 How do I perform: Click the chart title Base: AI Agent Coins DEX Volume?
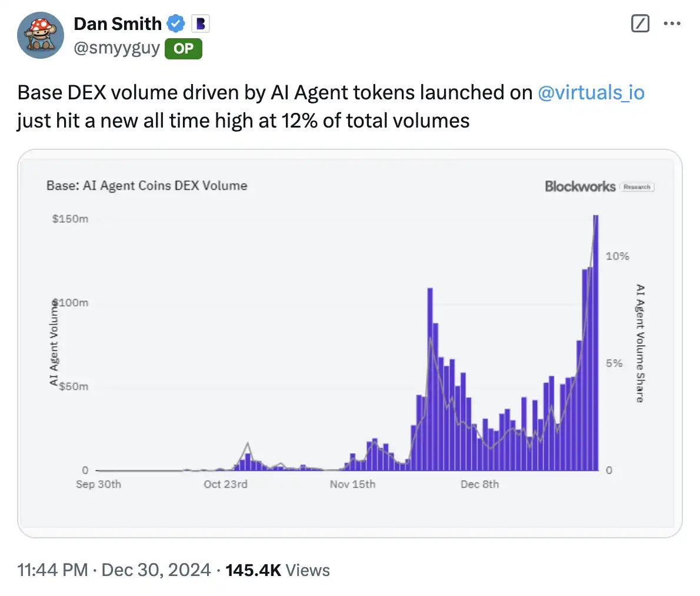coord(146,186)
